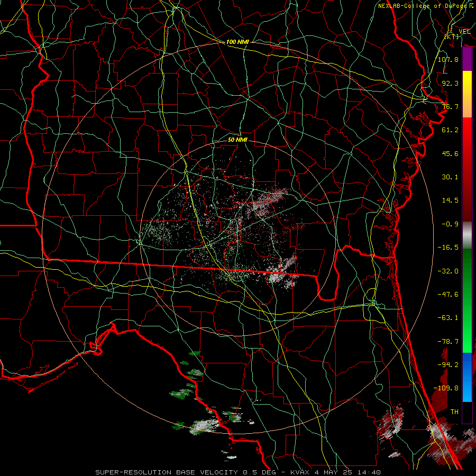
Task: Click the -78.7 value on the velocity scale
Action: click(x=448, y=342)
